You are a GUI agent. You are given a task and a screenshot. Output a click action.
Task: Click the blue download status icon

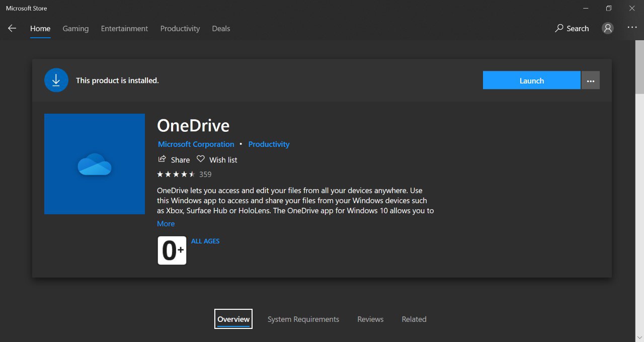pos(56,80)
